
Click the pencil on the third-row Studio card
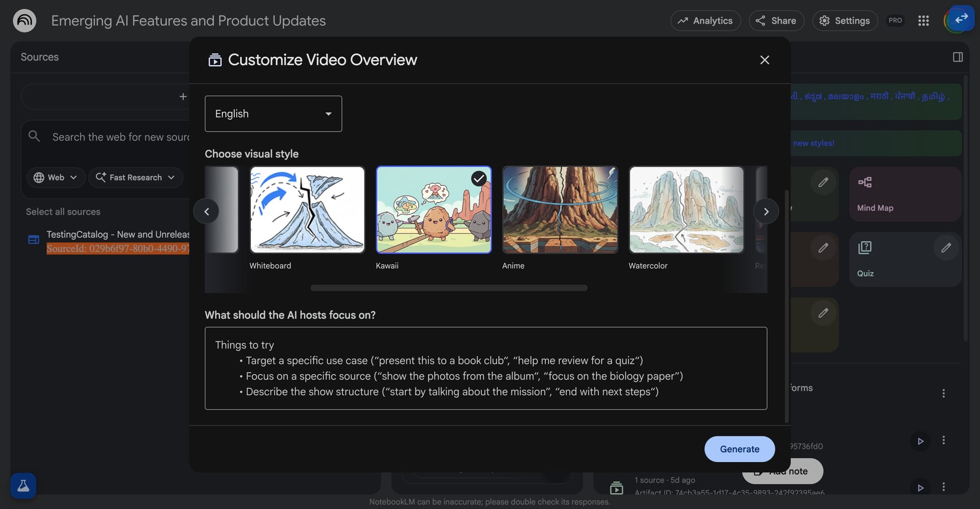point(823,313)
